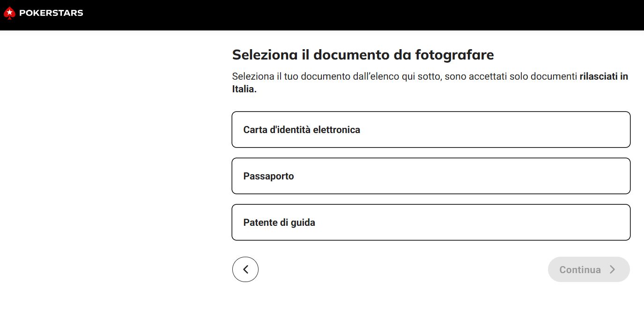Click the black header bar

pos(322,15)
